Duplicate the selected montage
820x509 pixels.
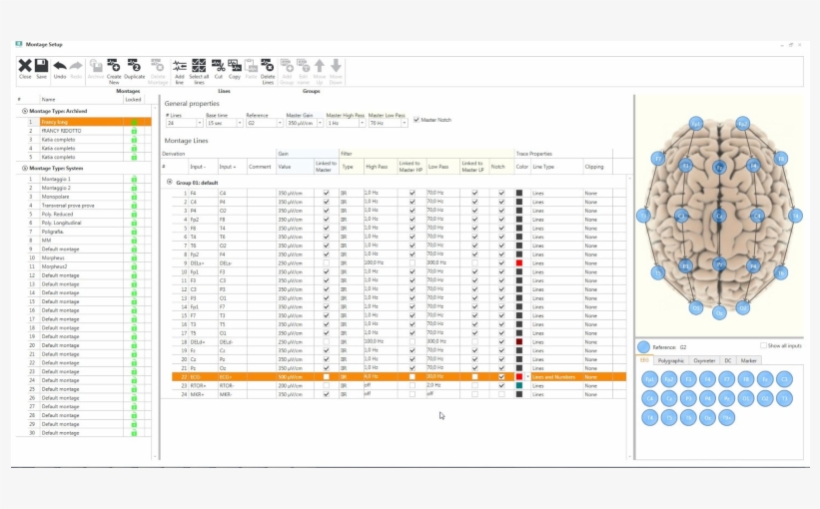click(x=134, y=67)
